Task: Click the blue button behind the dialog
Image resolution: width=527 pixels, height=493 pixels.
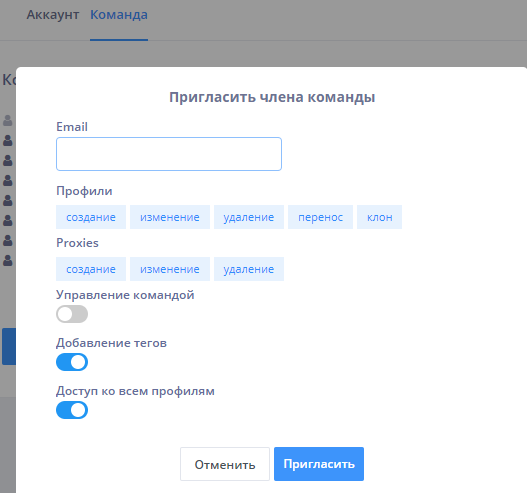Action: [x=9, y=346]
